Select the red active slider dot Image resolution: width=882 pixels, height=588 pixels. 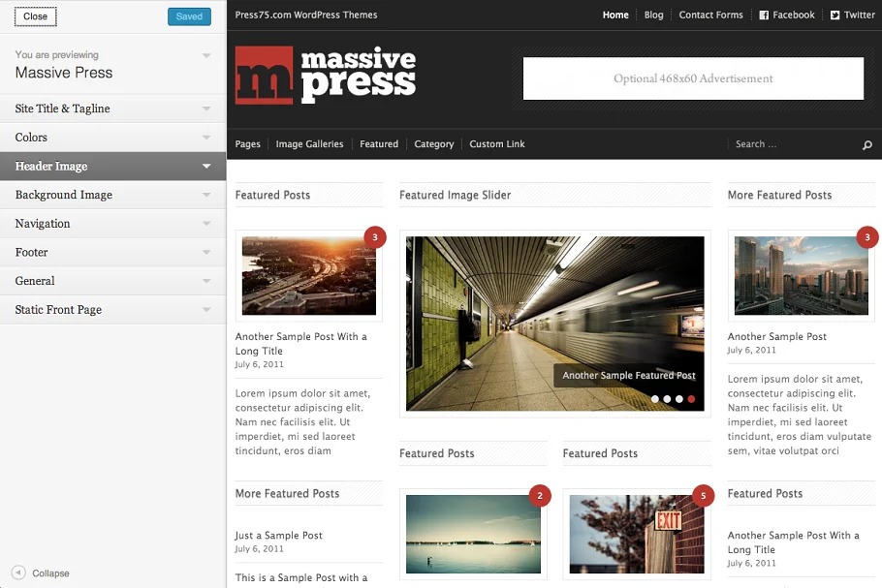tap(691, 399)
